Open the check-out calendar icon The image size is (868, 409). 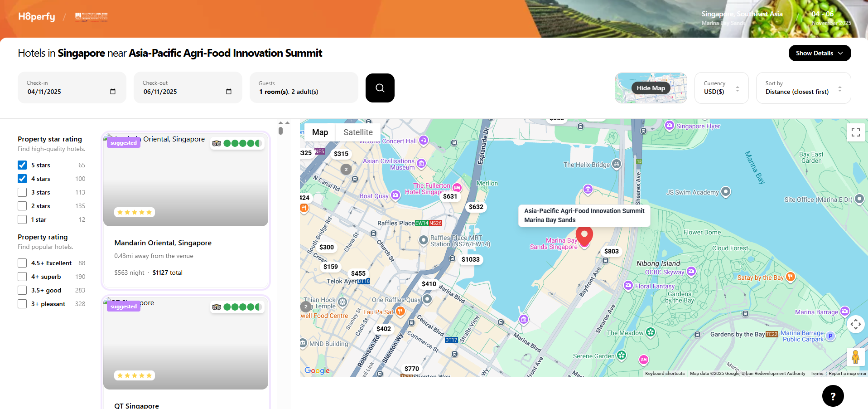(x=229, y=92)
